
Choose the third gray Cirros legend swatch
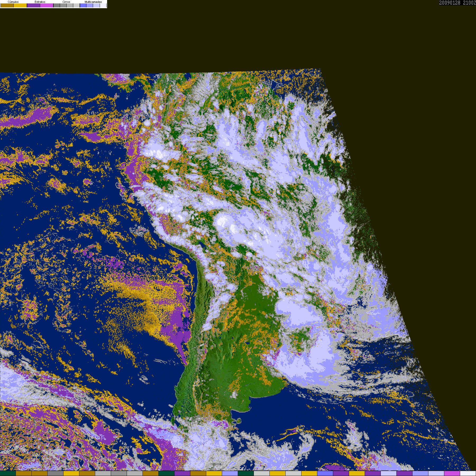(x=70, y=5)
